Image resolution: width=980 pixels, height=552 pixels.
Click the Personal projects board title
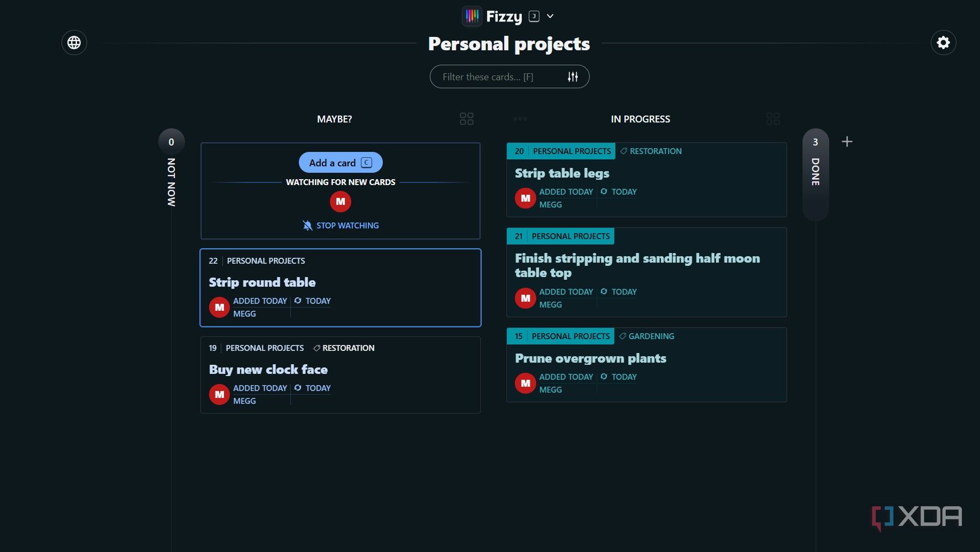(x=509, y=44)
